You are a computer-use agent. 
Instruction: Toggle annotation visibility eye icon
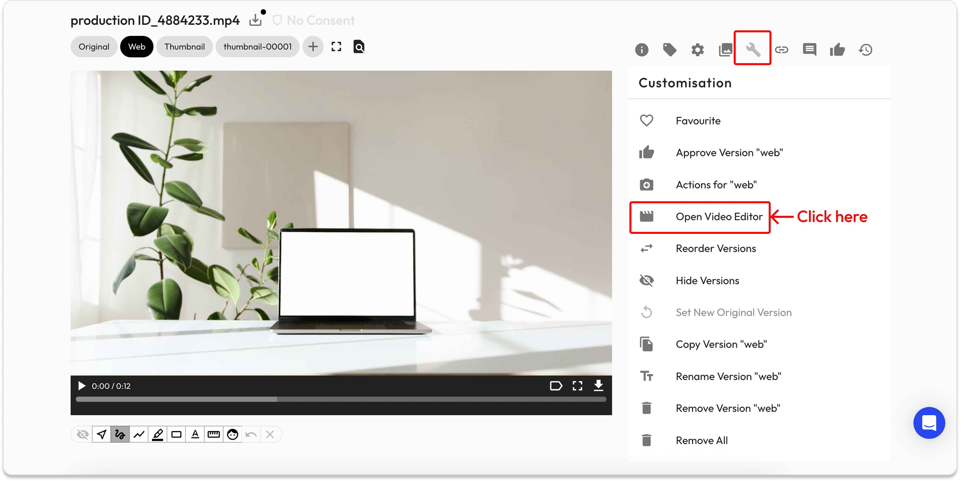coord(82,434)
